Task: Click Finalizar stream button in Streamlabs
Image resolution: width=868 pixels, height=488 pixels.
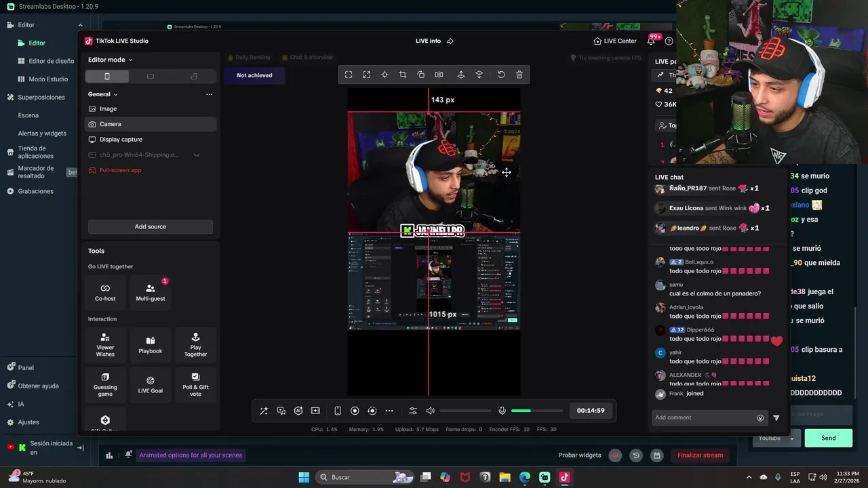Action: click(700, 455)
